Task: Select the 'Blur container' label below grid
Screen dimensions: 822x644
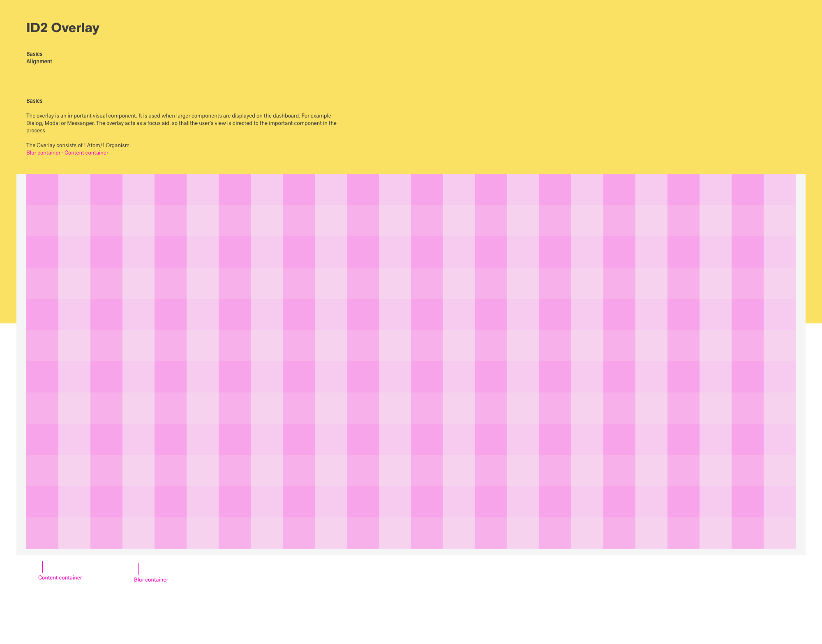Action: [151, 580]
